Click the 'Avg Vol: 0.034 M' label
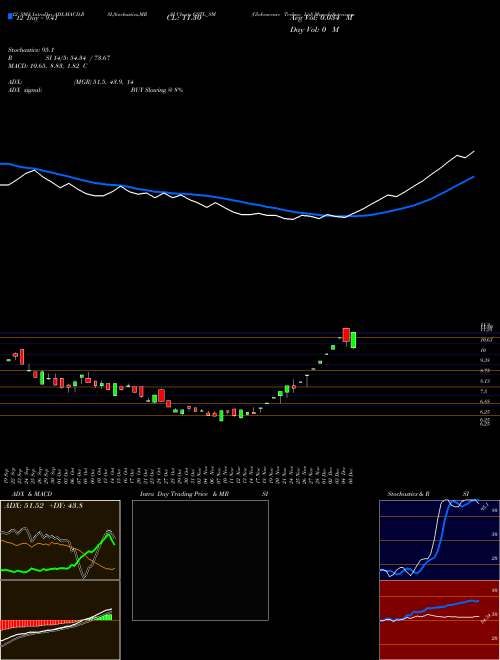The image size is (500, 660). (x=322, y=17)
